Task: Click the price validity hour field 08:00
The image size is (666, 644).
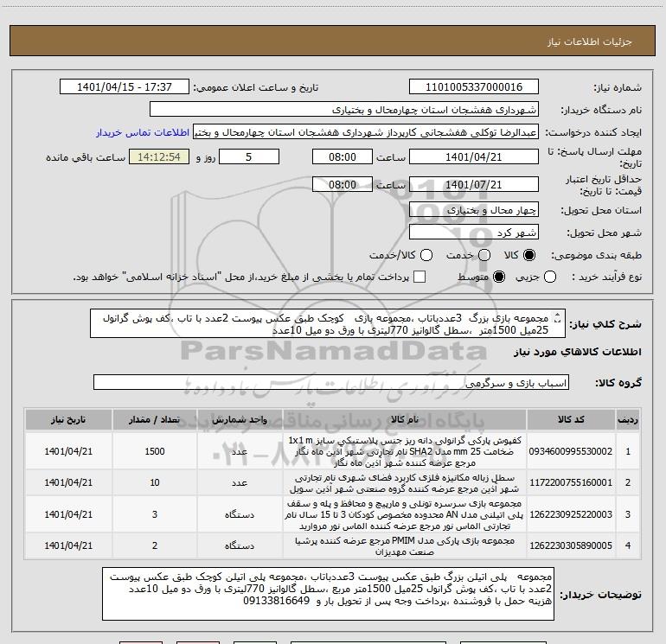Action: pos(343,184)
